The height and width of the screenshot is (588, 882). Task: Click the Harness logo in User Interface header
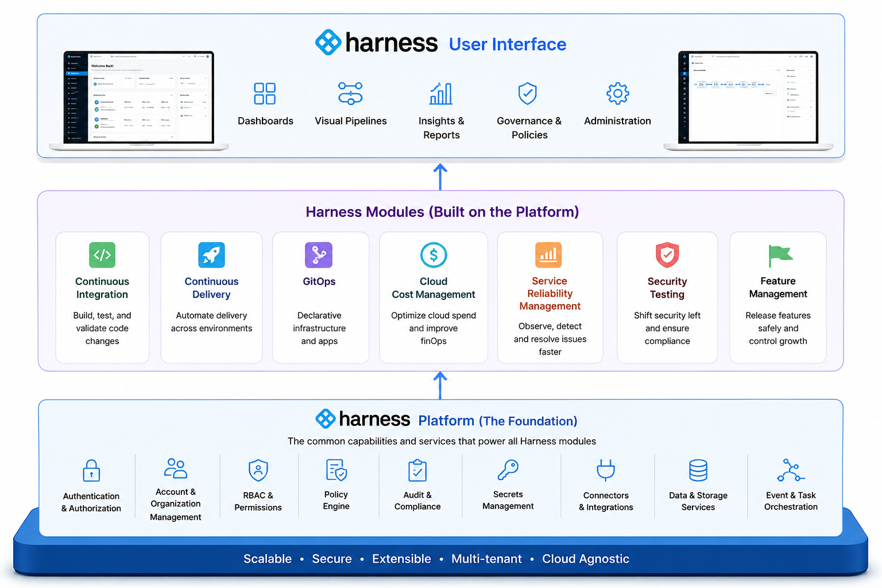tap(376, 42)
